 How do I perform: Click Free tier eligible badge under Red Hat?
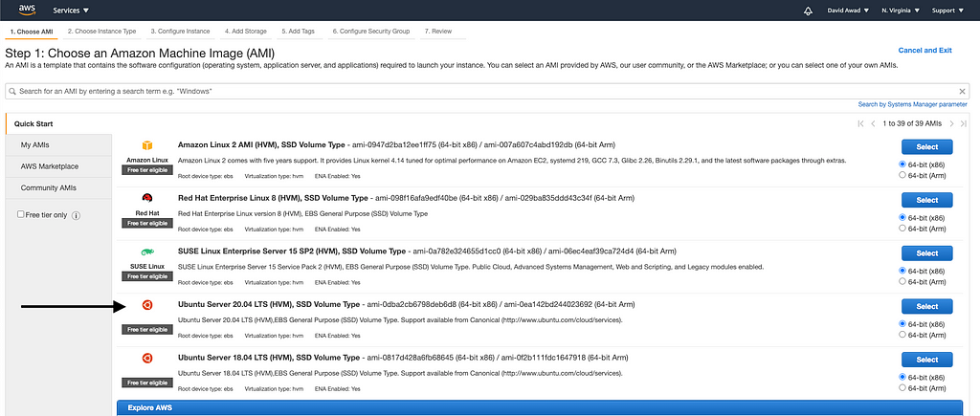147,223
